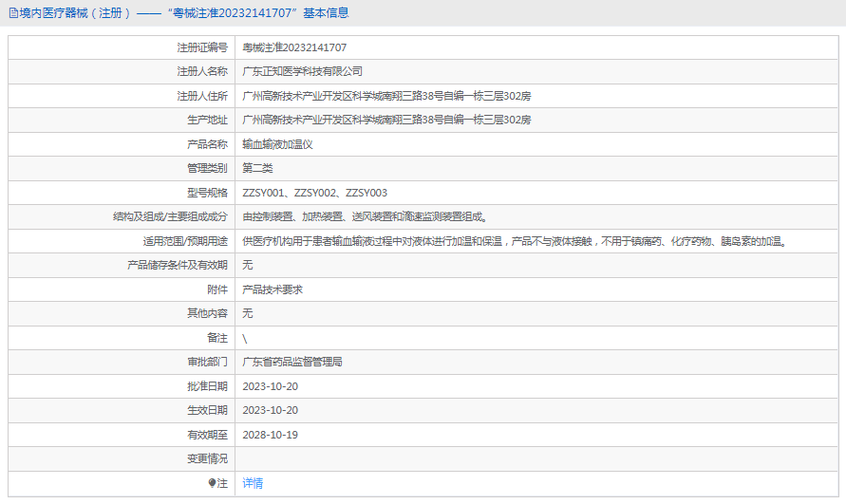
Task: Click the 生产地址 label
Action: (207, 120)
